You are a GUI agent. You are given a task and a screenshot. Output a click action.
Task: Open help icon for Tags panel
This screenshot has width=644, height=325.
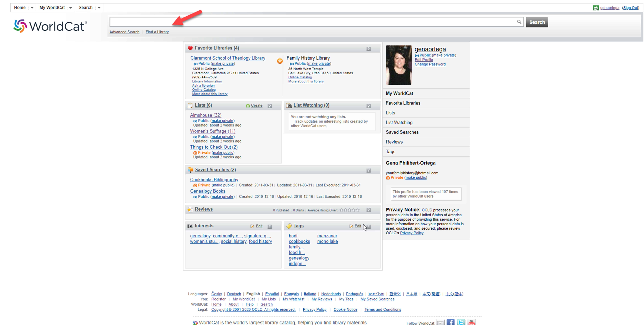coord(369,227)
